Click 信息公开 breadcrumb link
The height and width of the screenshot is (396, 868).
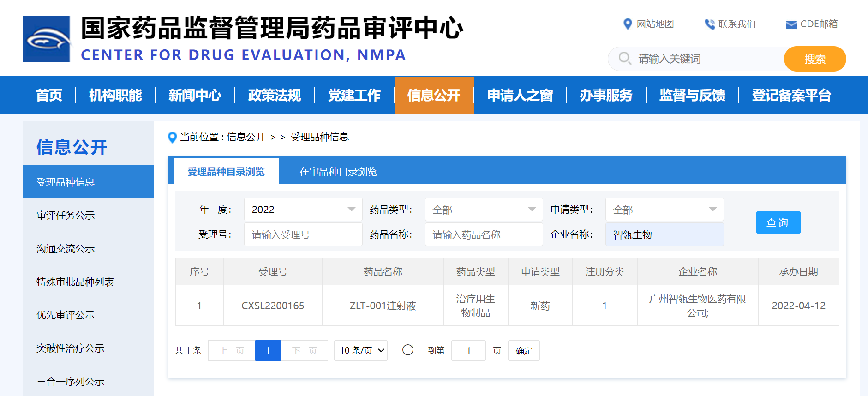tap(246, 137)
